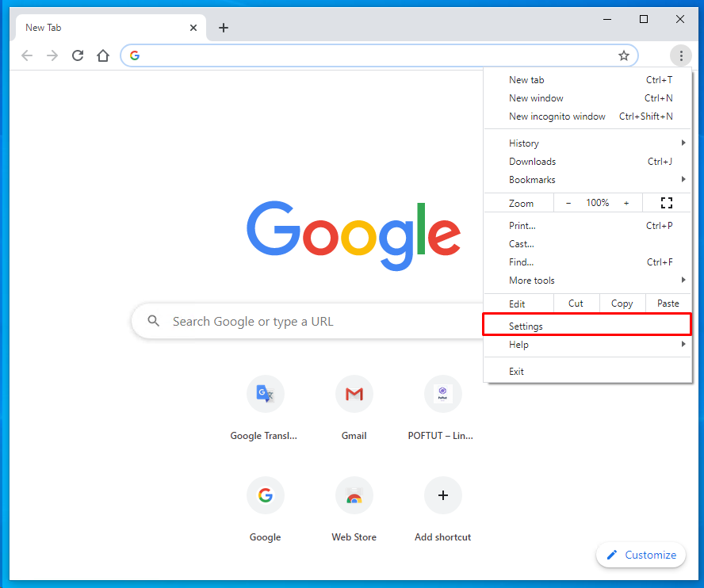Select the New Tab browser tab
The height and width of the screenshot is (588, 704).
(111, 28)
